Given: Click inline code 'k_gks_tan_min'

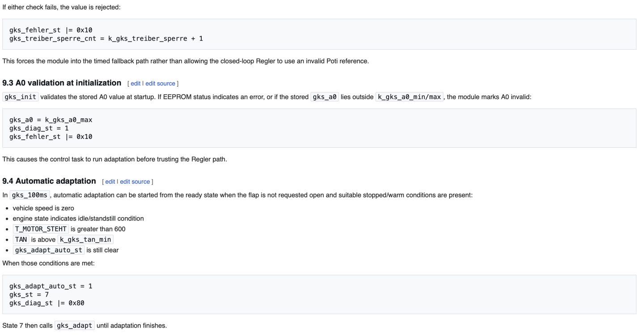Looking at the screenshot, I should [x=85, y=239].
